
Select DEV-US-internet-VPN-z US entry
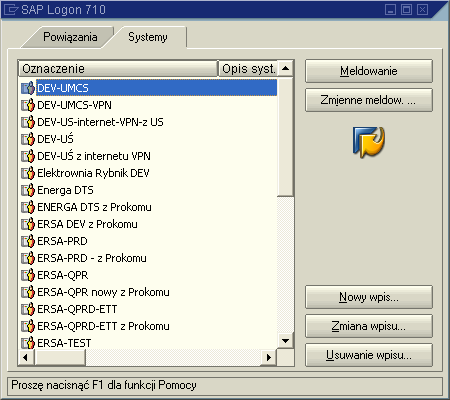pyautogui.click(x=100, y=122)
